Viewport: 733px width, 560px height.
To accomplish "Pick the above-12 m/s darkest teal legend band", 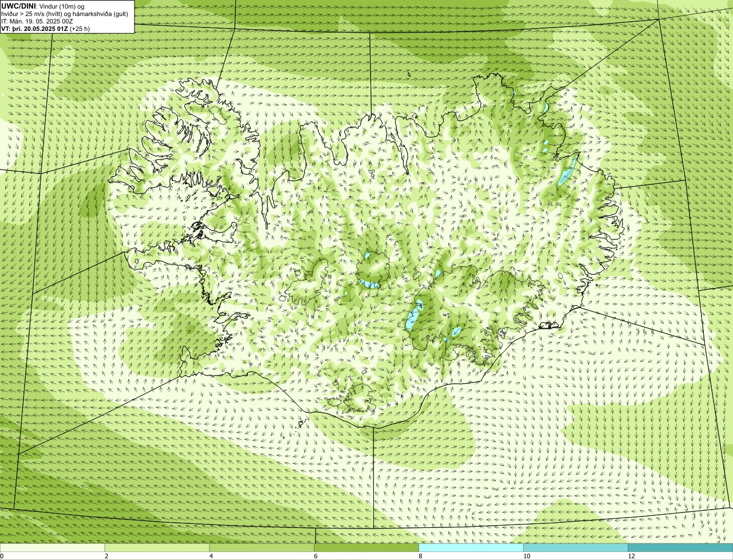I will tap(681, 548).
